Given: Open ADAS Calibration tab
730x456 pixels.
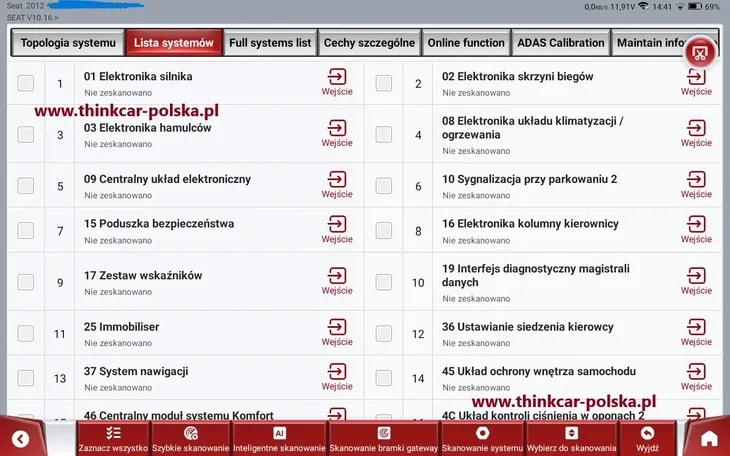Looking at the screenshot, I should click(x=561, y=43).
